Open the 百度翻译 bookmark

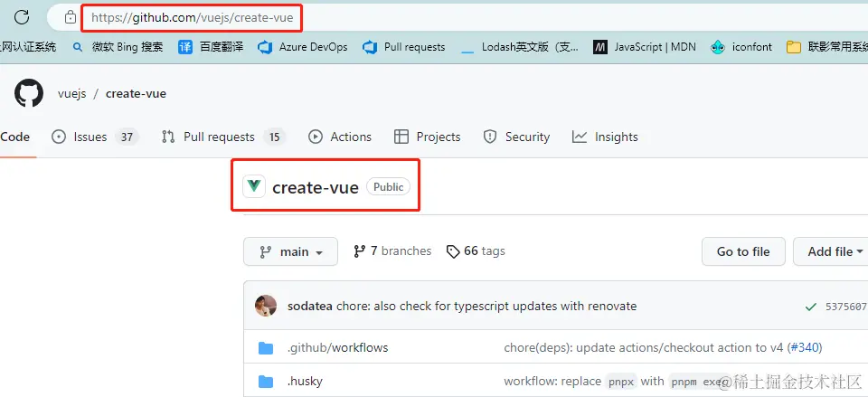coord(211,47)
